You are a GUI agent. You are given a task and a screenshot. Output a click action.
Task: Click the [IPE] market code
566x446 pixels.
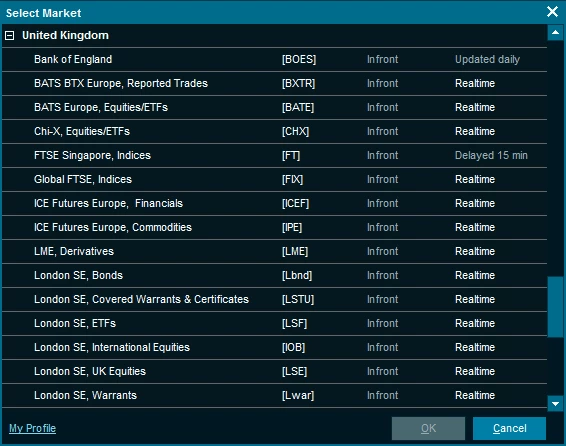292,227
